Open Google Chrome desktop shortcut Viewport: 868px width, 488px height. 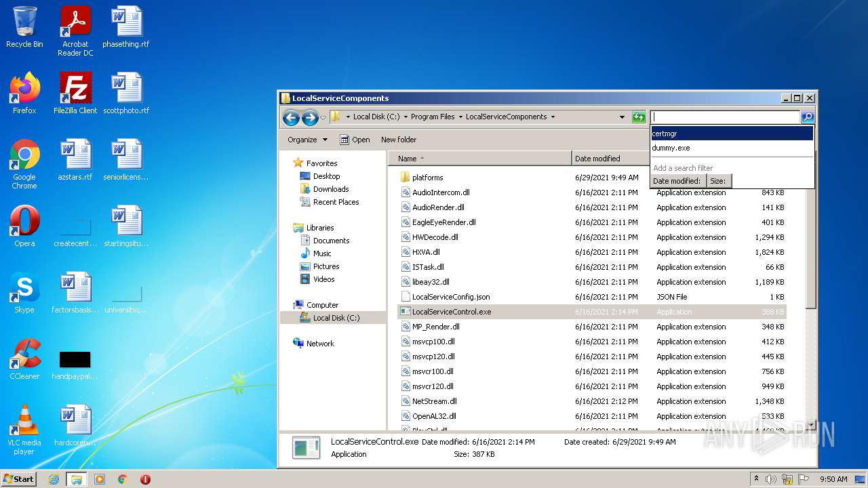(24, 164)
